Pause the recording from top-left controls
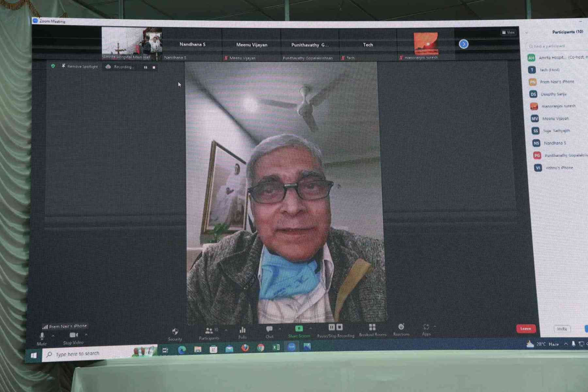 point(146,67)
